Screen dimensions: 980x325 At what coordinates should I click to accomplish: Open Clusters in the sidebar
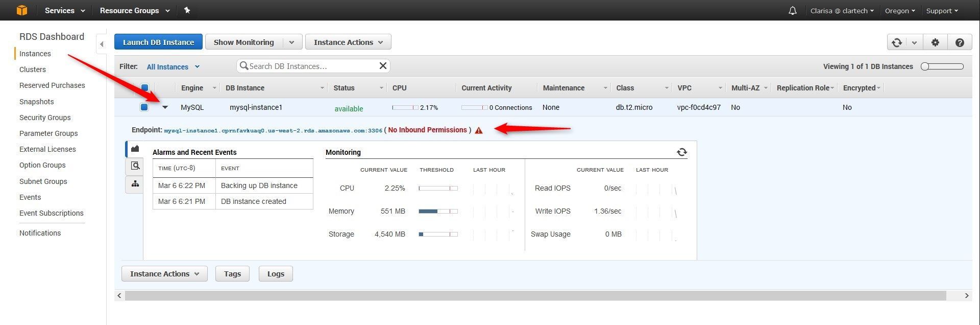33,69
